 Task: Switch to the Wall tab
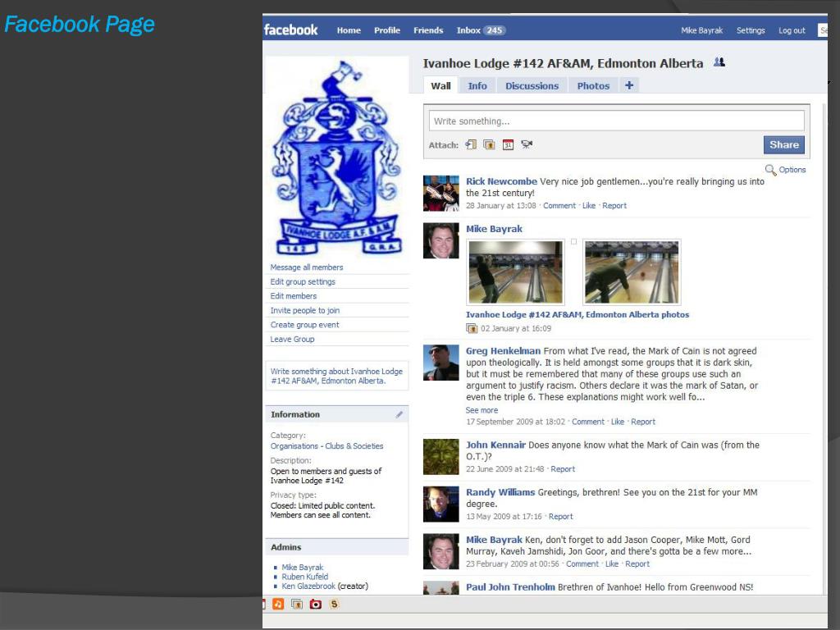(441, 85)
